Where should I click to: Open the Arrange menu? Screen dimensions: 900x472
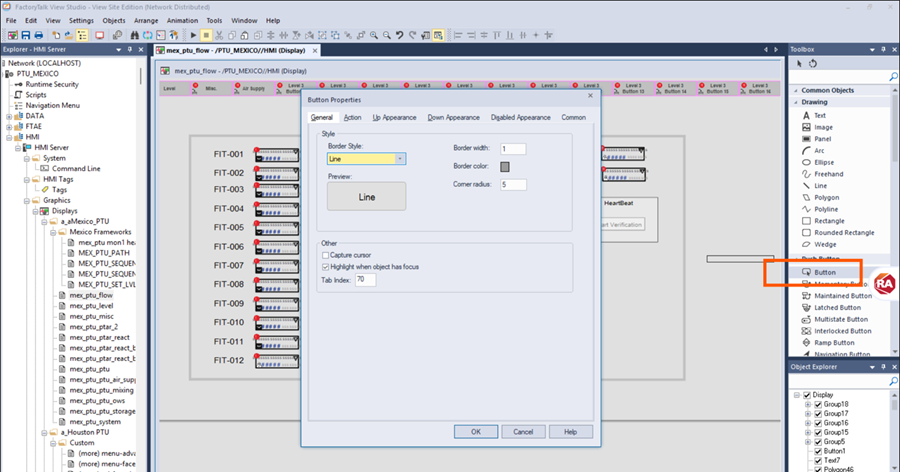pos(146,21)
